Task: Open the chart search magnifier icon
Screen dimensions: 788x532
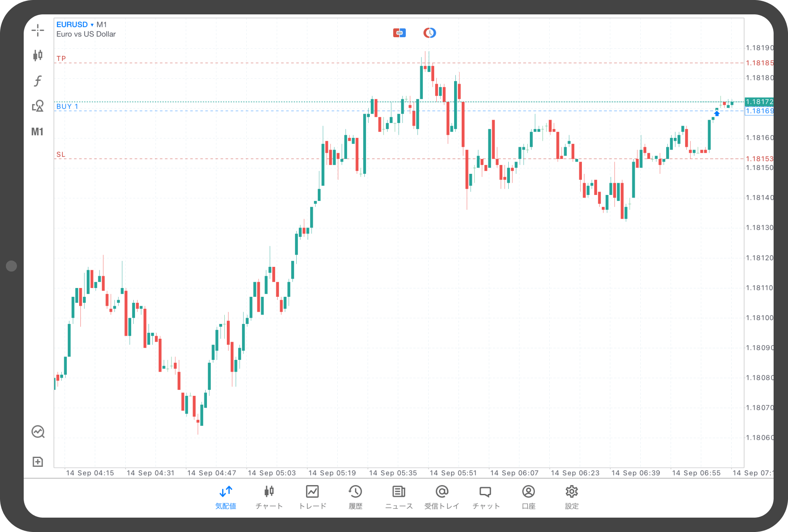Action: coord(38,432)
